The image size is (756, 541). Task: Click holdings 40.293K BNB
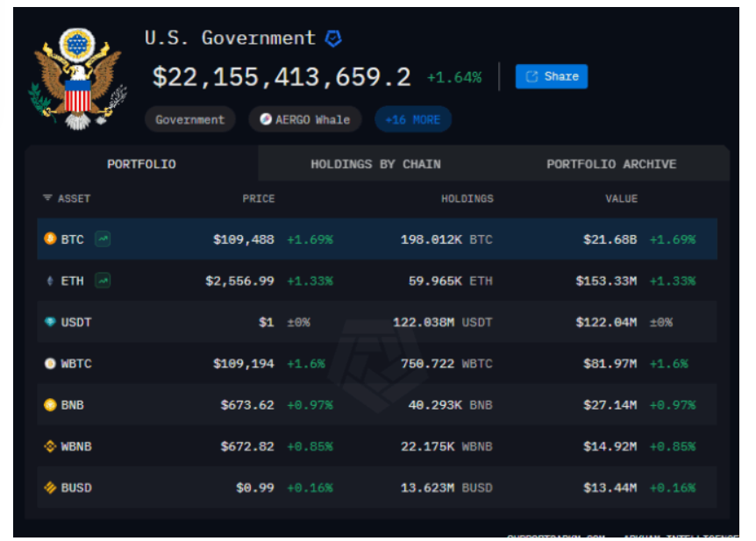pos(450,405)
